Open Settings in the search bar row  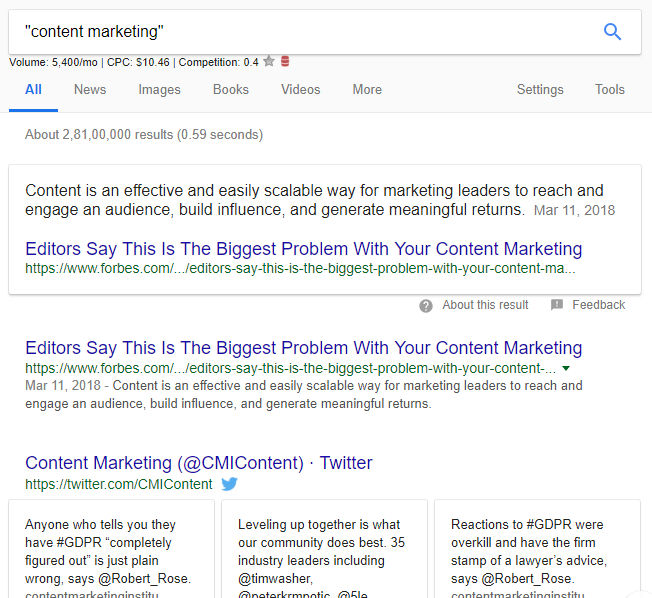click(540, 90)
